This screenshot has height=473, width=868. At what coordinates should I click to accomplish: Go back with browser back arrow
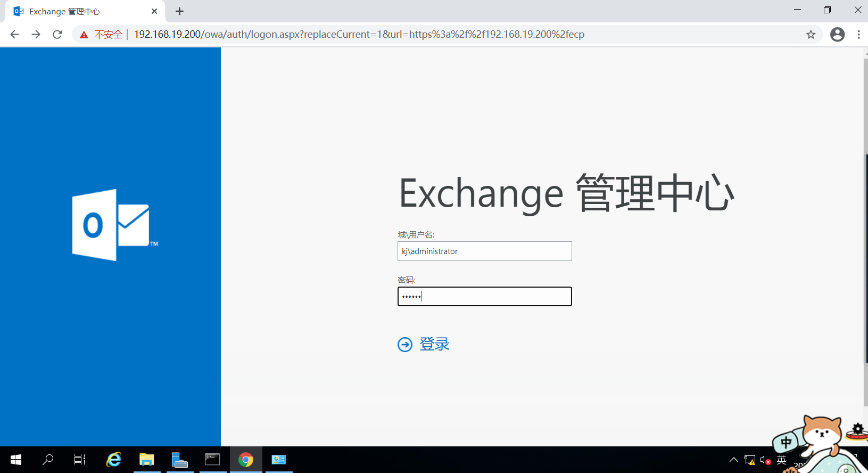pos(14,35)
